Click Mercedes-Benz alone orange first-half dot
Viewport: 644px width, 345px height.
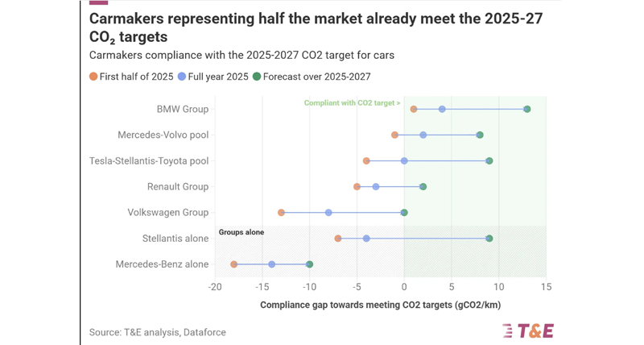pos(233,264)
